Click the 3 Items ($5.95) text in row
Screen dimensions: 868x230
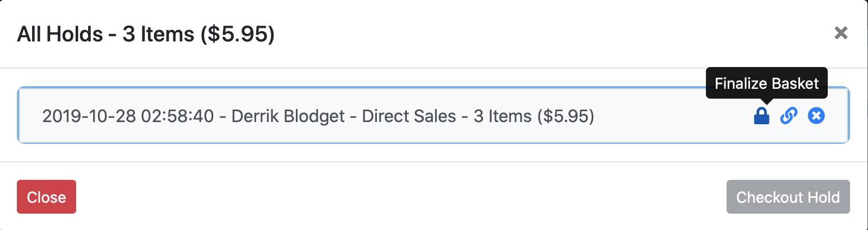[x=534, y=116]
